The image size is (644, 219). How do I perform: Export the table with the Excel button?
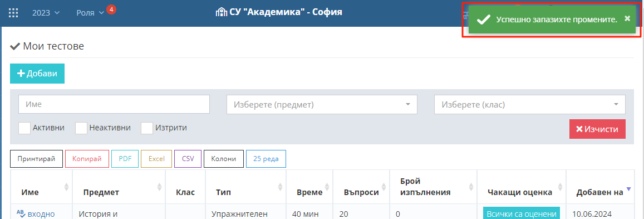[x=156, y=159]
